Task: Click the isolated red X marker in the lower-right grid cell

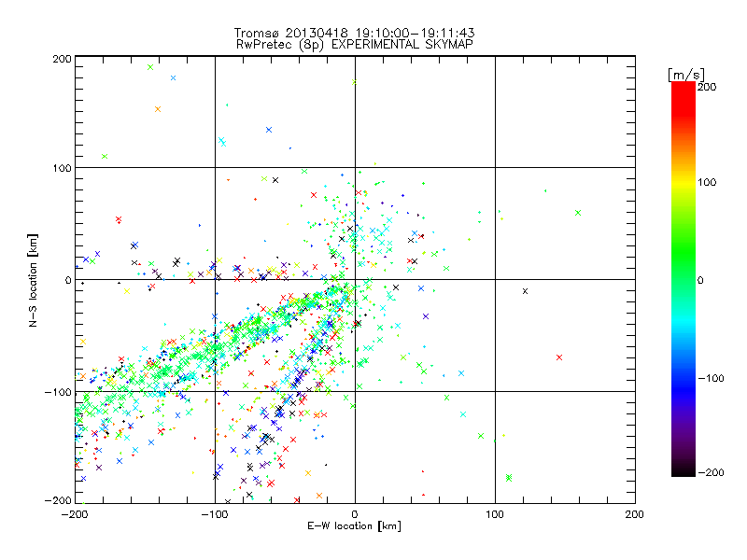Action: coord(559,357)
